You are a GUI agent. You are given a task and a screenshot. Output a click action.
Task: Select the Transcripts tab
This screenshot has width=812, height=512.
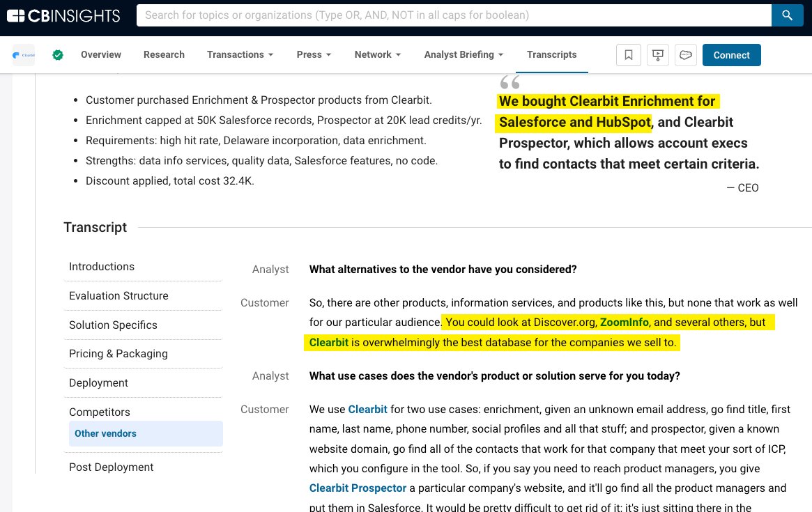[551, 54]
